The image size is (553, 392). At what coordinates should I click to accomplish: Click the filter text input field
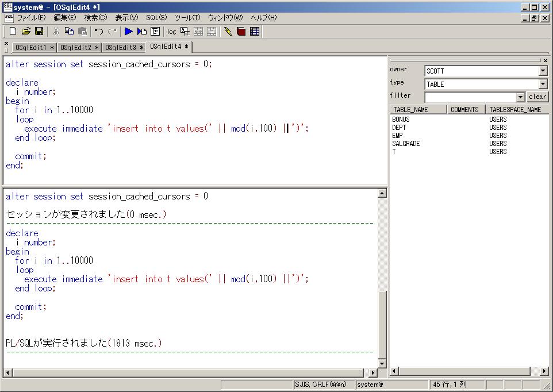(470, 97)
